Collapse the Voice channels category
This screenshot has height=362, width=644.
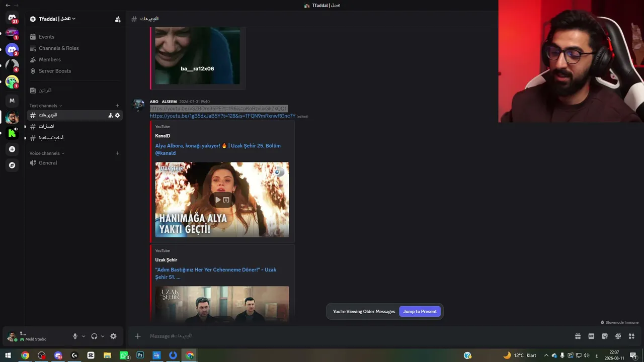click(x=47, y=153)
